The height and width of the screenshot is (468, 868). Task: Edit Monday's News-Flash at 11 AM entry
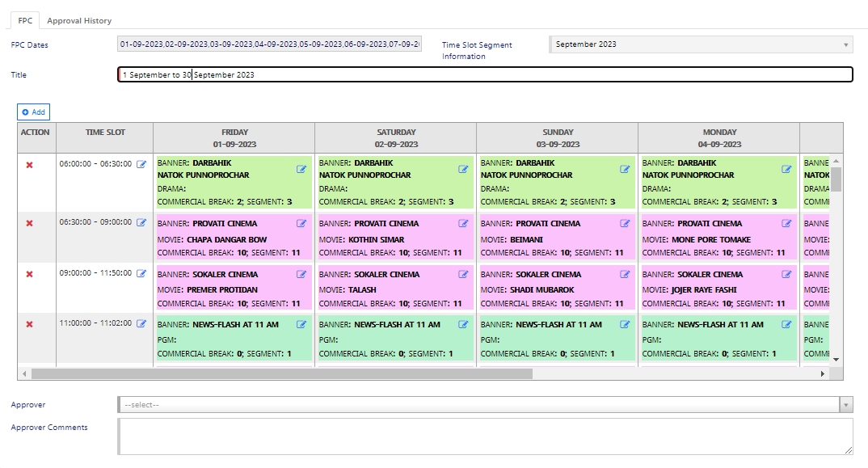[786, 325]
